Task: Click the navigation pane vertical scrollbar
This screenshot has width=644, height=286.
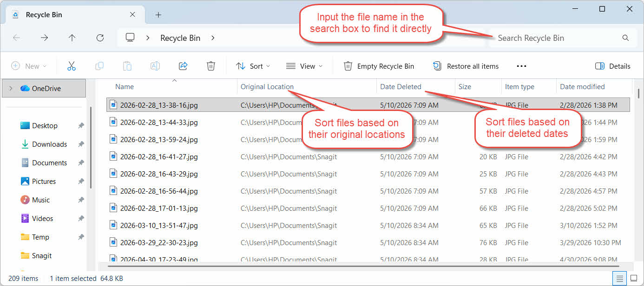Action: 91,149
